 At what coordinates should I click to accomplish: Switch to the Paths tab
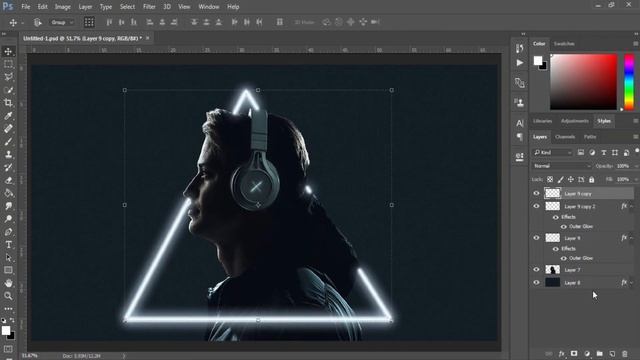click(590, 137)
